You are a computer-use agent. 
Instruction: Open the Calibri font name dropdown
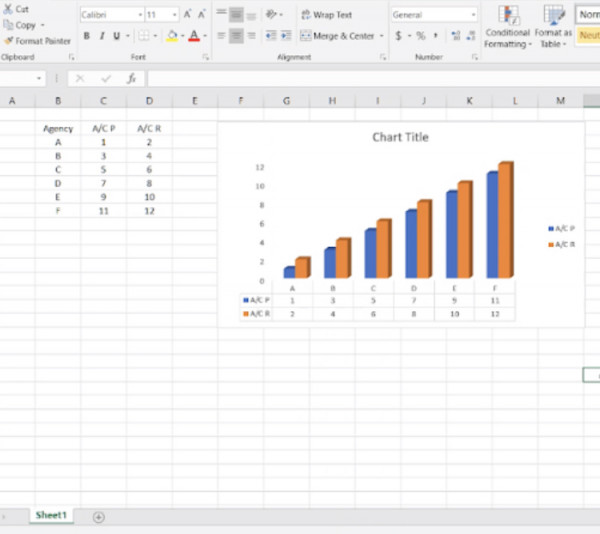click(x=140, y=15)
